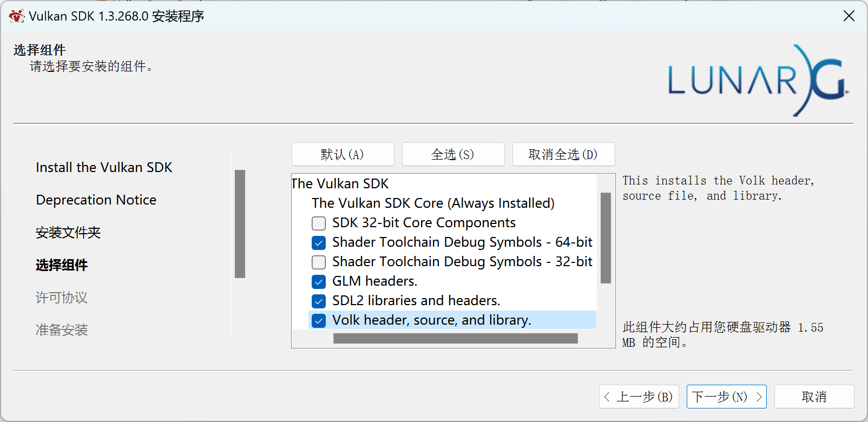Viewport: 868px width, 422px height.
Task: Proceed with the 下一步(N) button
Action: coord(726,397)
